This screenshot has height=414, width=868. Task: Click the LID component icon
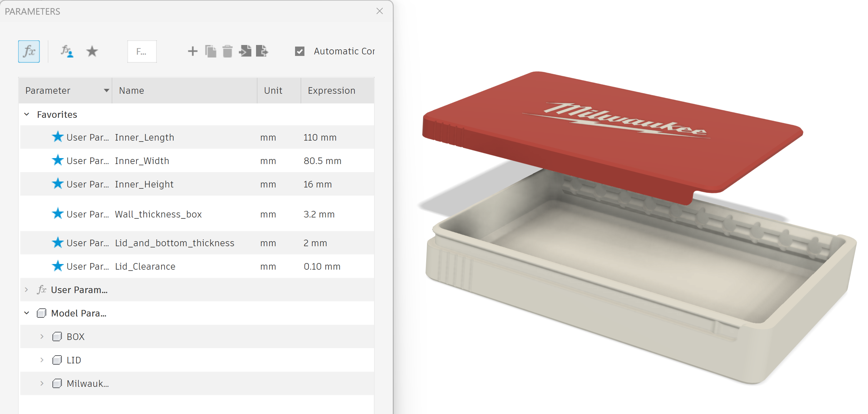coord(57,360)
